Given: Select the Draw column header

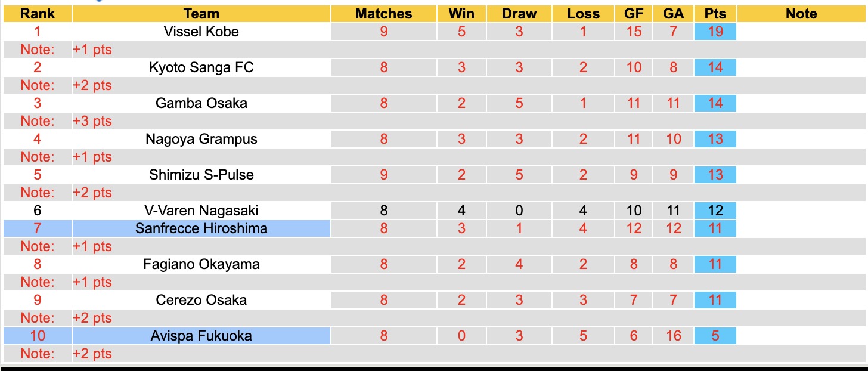Looking at the screenshot, I should click(519, 14).
